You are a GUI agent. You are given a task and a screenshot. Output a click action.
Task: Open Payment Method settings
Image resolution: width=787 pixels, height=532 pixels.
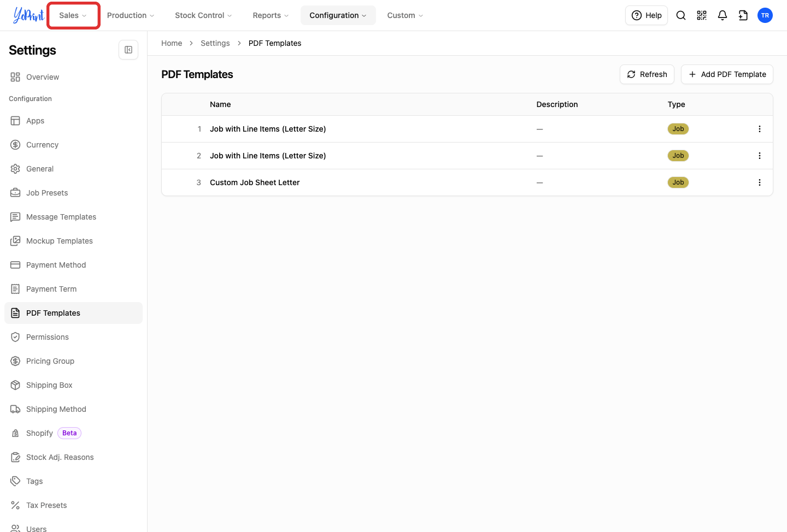tap(73, 265)
